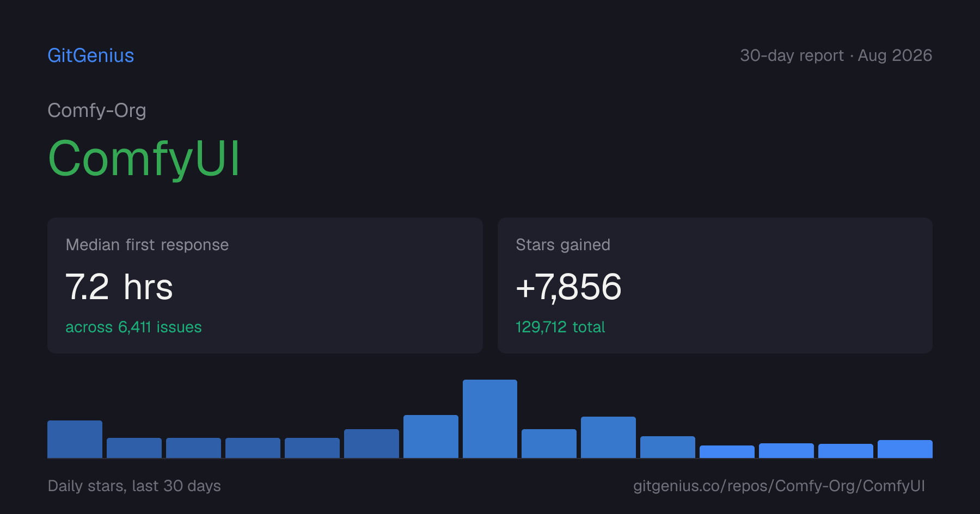980x514 pixels.
Task: Click the green ComfyUI repository title
Action: 144,159
